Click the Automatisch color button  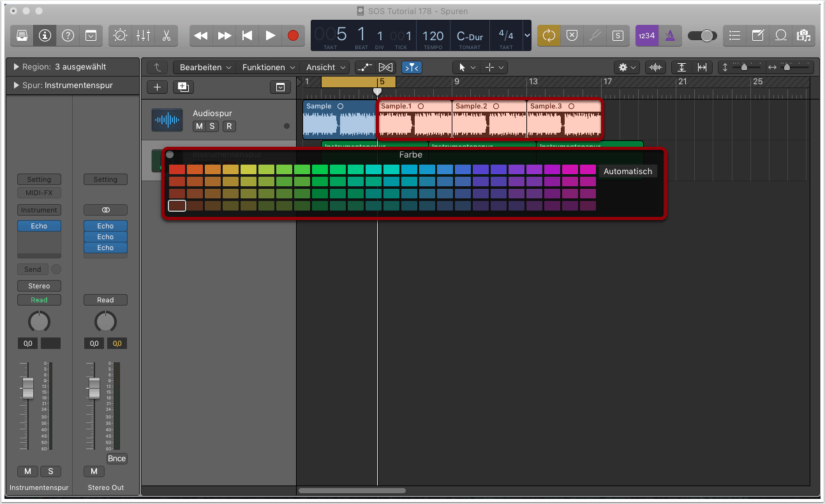tap(628, 171)
